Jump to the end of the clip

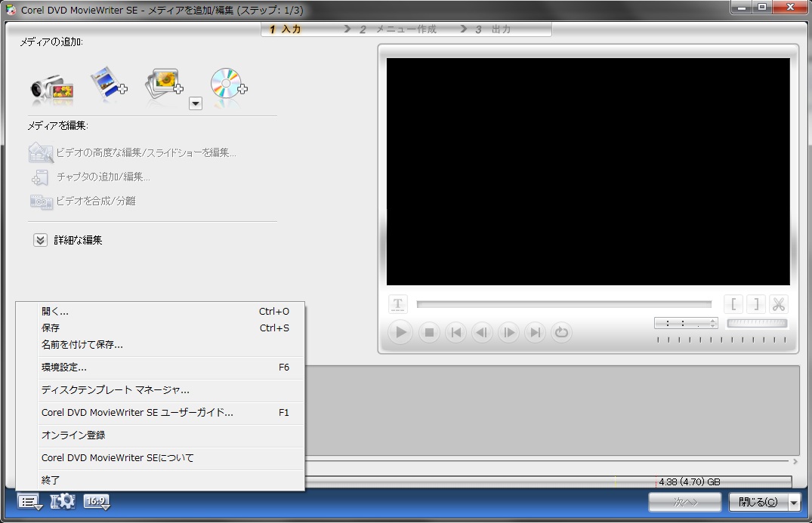pyautogui.click(x=535, y=332)
